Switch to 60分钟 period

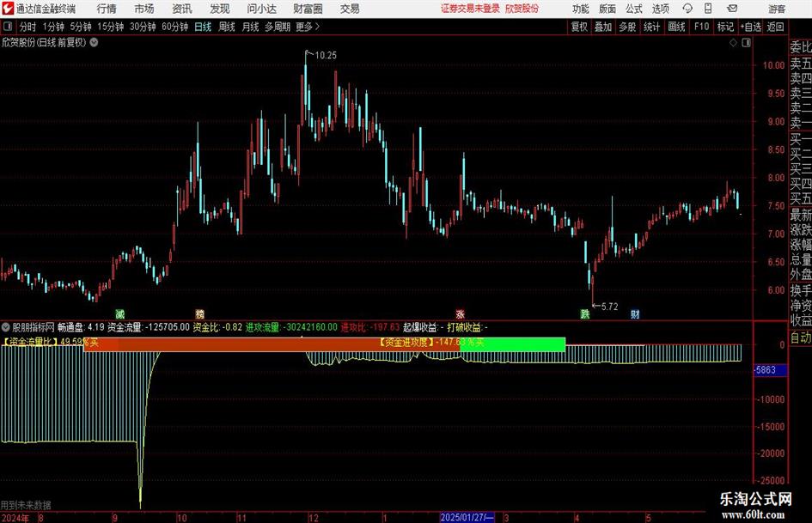point(174,27)
